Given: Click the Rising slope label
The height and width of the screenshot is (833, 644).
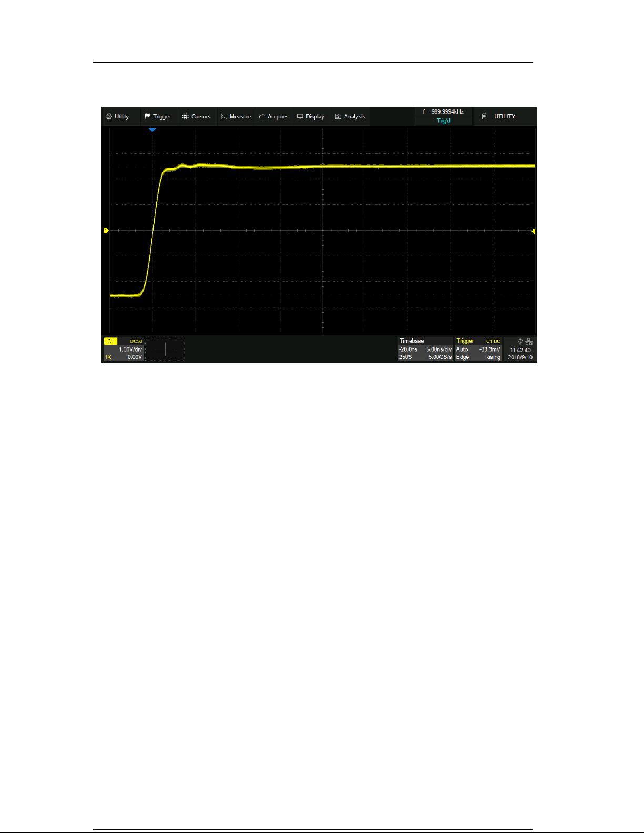Looking at the screenshot, I should (493, 357).
